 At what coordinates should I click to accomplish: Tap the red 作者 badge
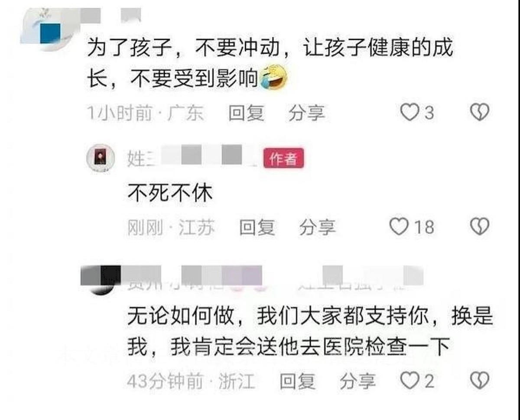pyautogui.click(x=284, y=158)
